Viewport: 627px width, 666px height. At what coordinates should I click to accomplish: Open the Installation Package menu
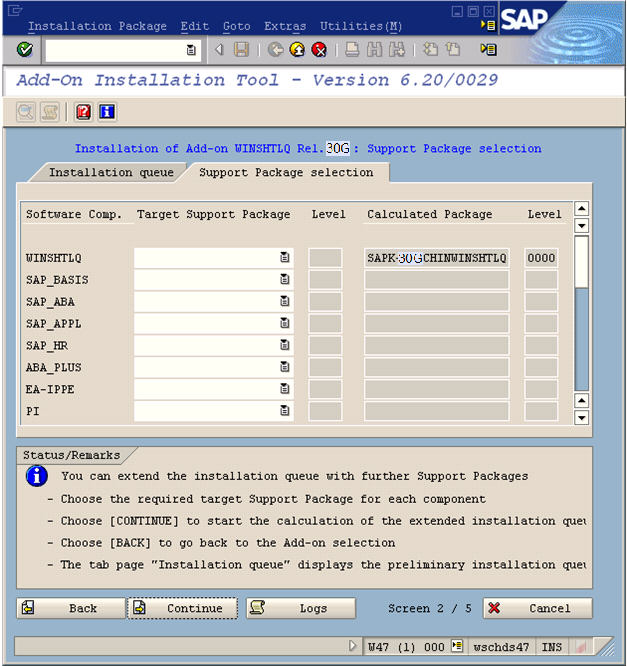pos(97,26)
